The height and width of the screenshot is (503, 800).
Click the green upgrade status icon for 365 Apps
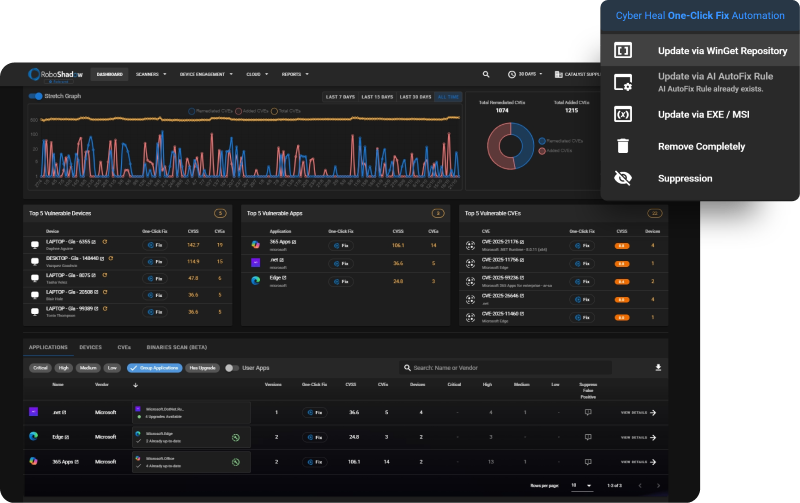click(235, 462)
